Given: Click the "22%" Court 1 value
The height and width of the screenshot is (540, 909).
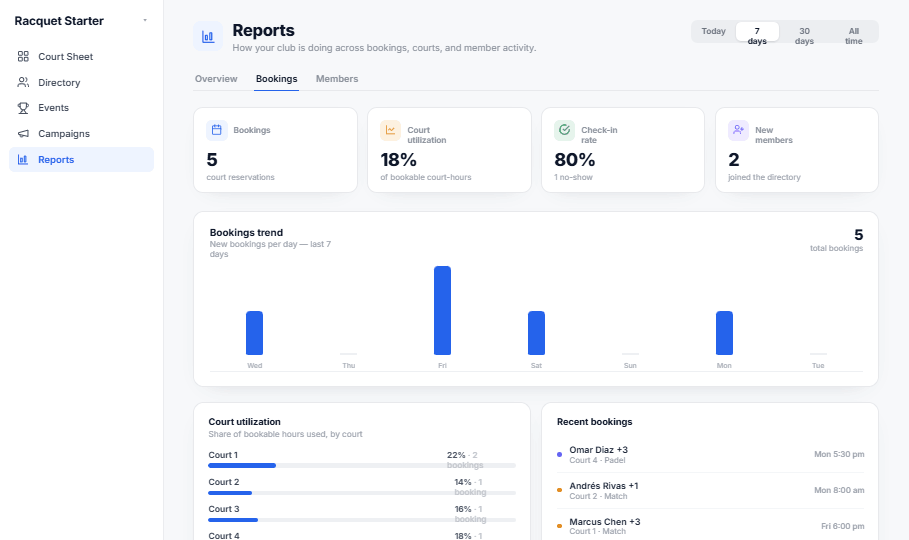Looking at the screenshot, I should click(456, 455).
